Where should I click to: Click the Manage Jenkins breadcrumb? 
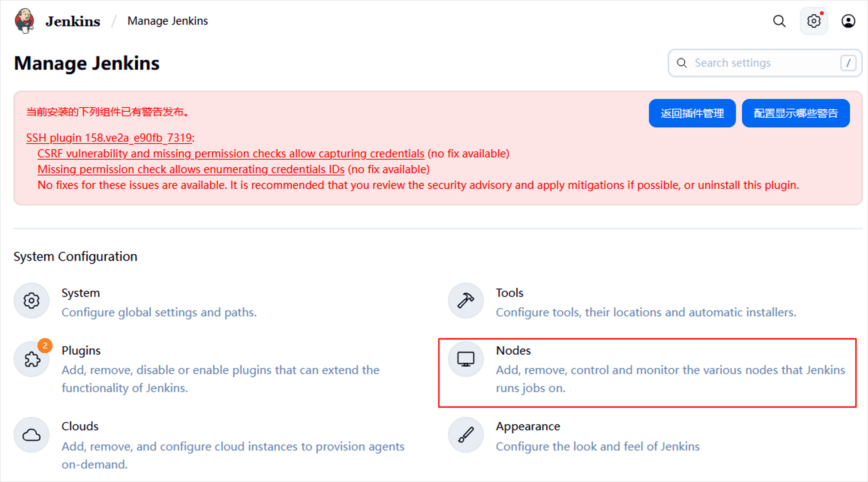pyautogui.click(x=168, y=21)
